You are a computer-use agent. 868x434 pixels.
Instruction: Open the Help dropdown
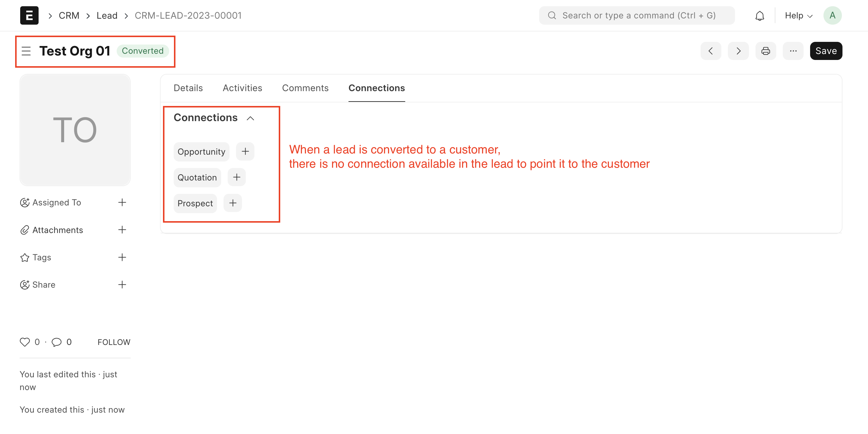798,15
